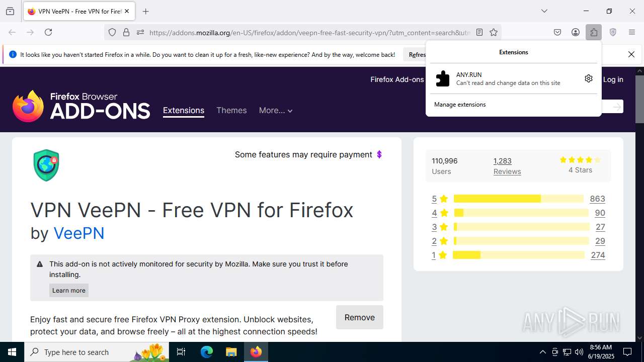Open ANY.RUN extension settings gear
This screenshot has width=644, height=362.
(x=589, y=78)
